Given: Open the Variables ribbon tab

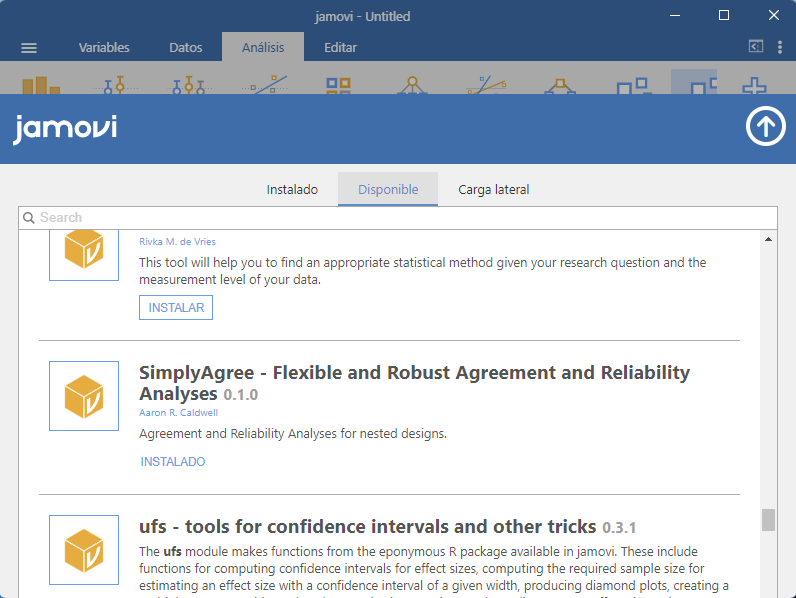Looking at the screenshot, I should point(104,47).
